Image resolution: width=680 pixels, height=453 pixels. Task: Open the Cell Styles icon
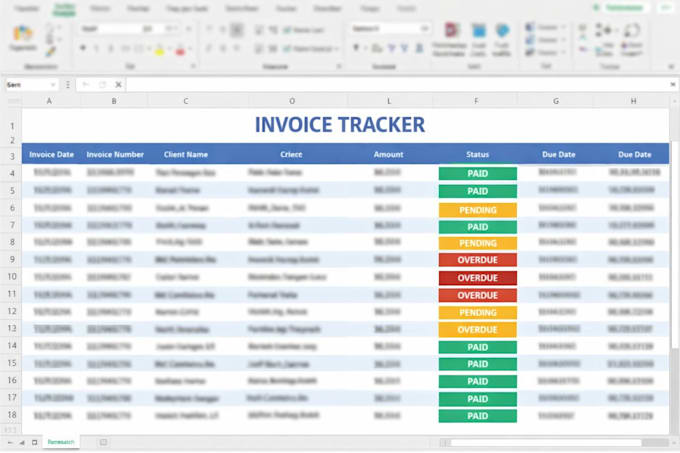[502, 30]
